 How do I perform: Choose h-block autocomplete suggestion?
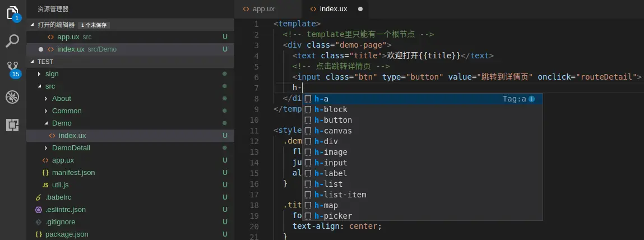point(422,110)
